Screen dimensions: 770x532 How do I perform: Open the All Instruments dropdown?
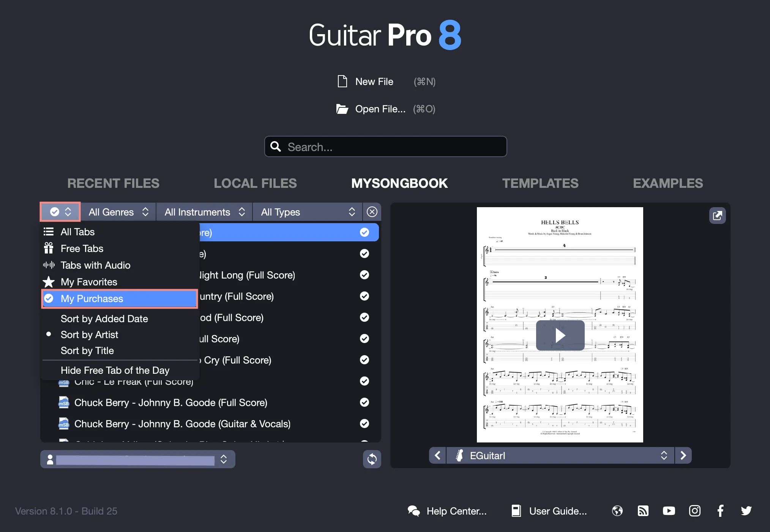click(204, 212)
